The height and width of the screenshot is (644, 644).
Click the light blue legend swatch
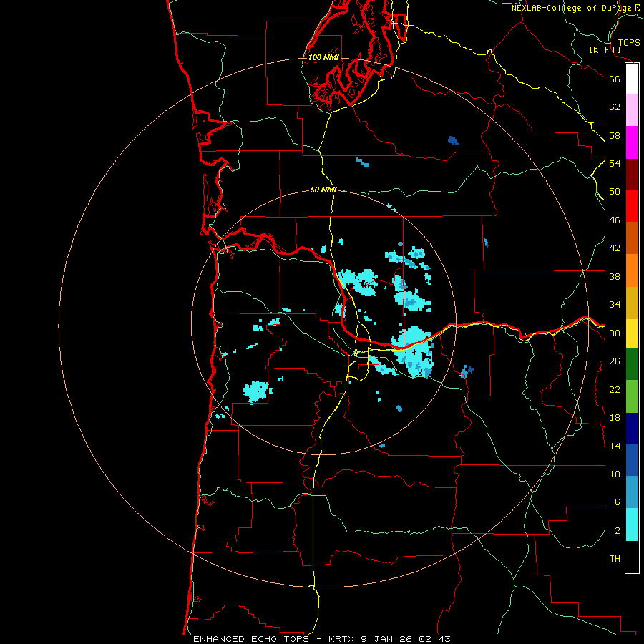(x=632, y=492)
